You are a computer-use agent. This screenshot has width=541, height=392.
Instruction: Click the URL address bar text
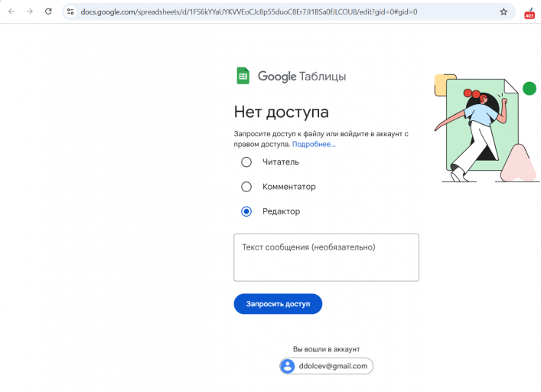249,11
